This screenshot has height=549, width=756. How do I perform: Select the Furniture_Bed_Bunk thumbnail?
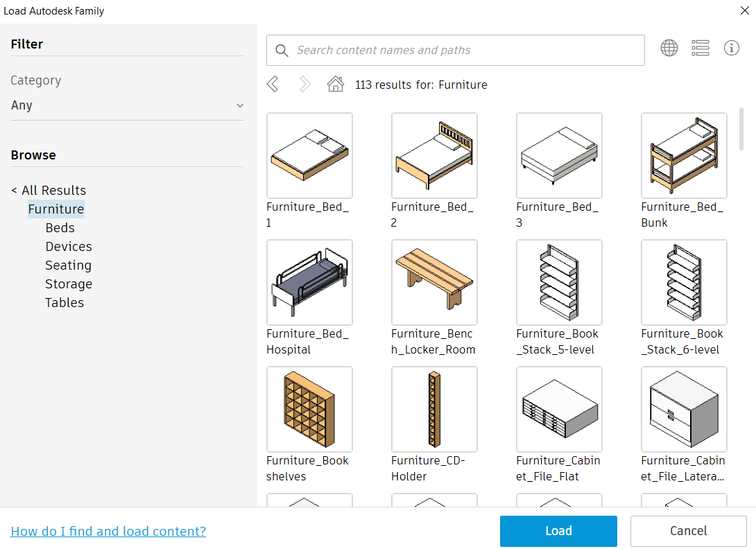[x=684, y=155]
